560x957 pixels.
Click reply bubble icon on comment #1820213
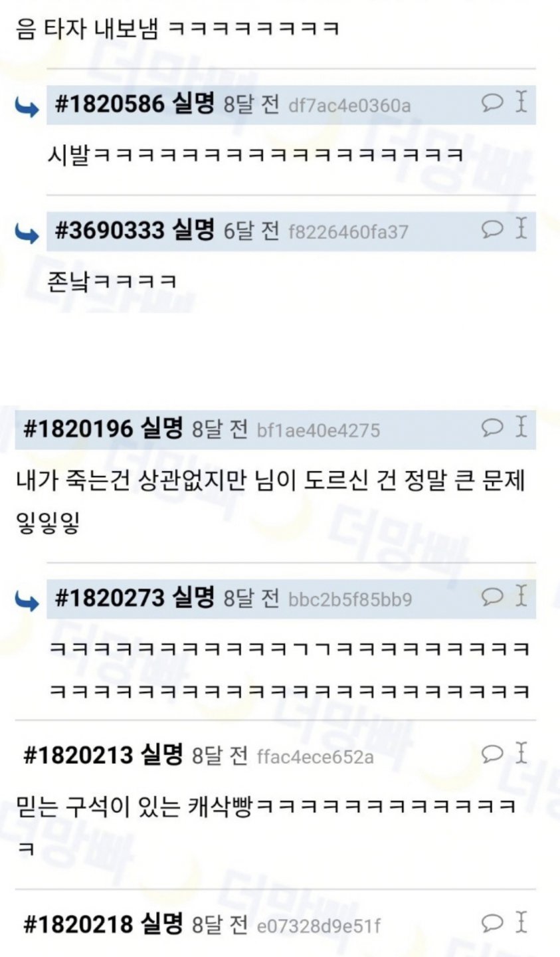pos(492,754)
